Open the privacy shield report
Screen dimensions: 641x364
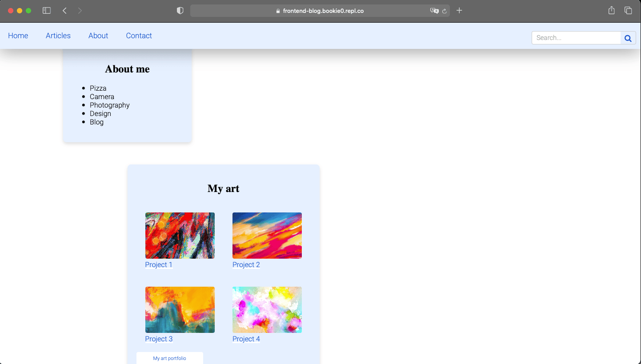click(180, 11)
